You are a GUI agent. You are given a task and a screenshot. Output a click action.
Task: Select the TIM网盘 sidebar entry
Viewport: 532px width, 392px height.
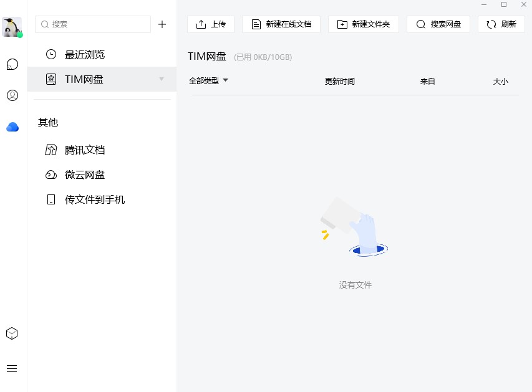(84, 79)
